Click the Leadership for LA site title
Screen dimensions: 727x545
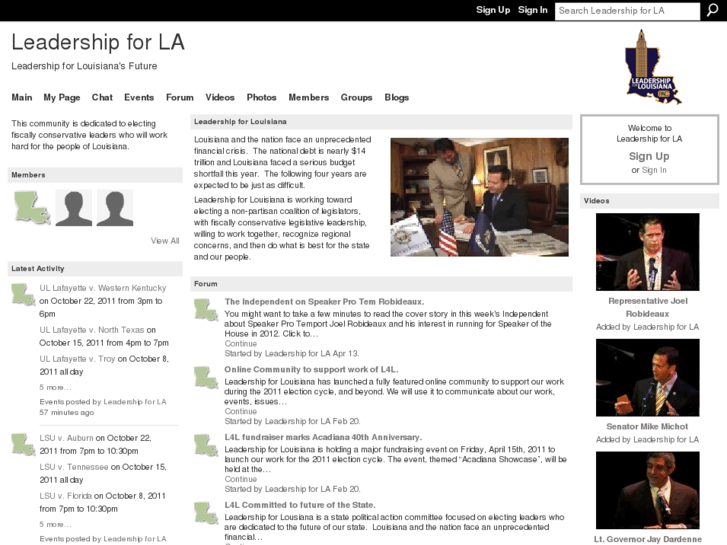98,42
